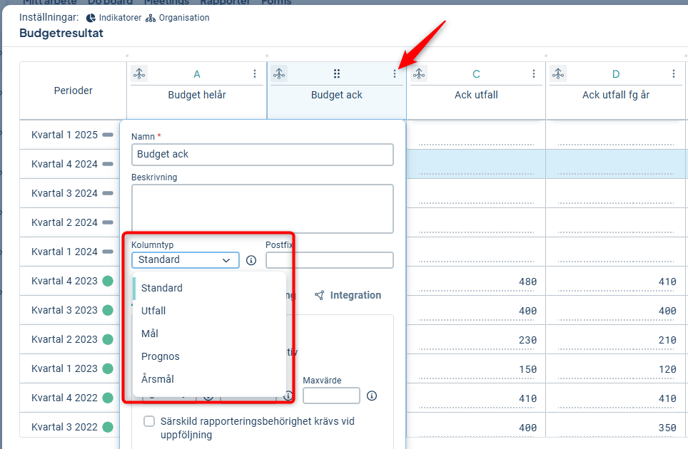The height and width of the screenshot is (449, 688).
Task: Click the hierarchy icon in column C header
Action: point(419,74)
